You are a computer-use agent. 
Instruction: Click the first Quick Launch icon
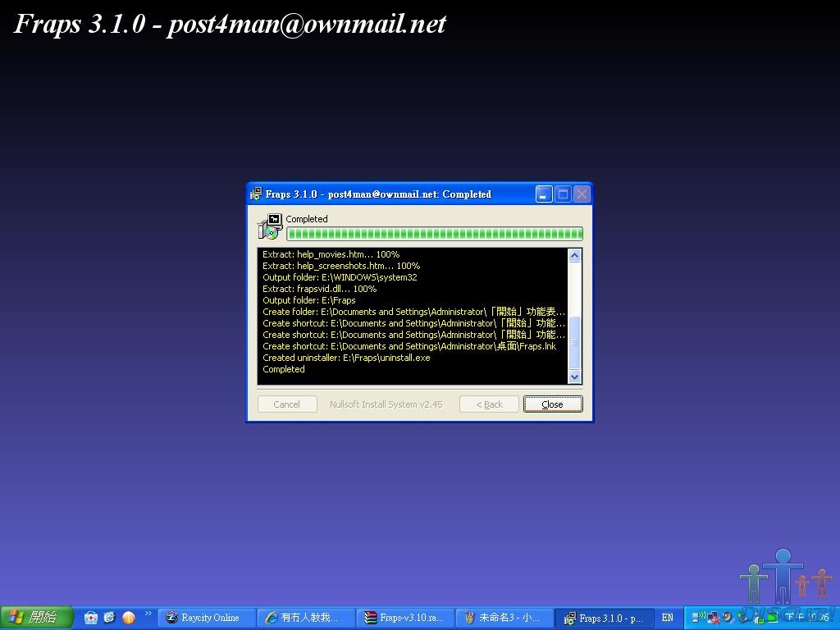click(x=91, y=618)
